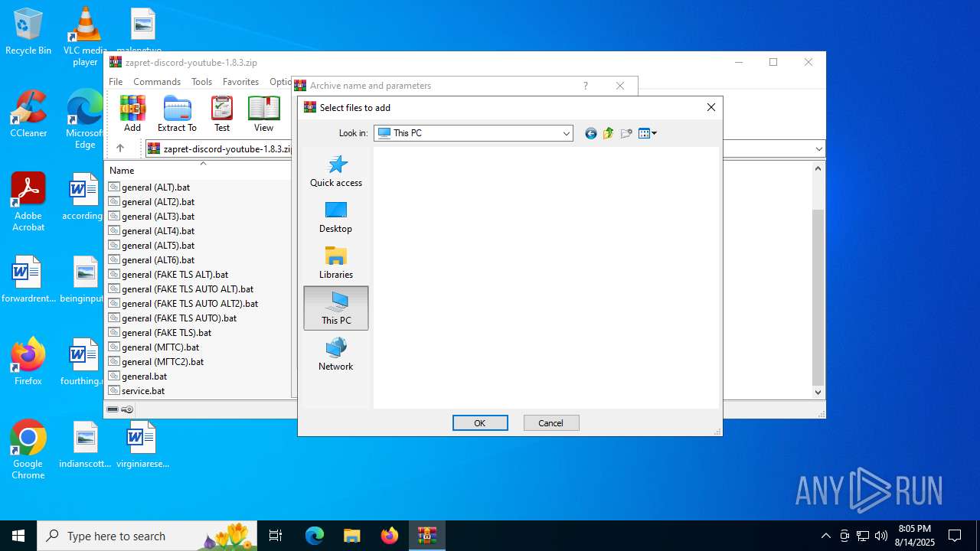Open File Explorer from taskbar

point(351,536)
